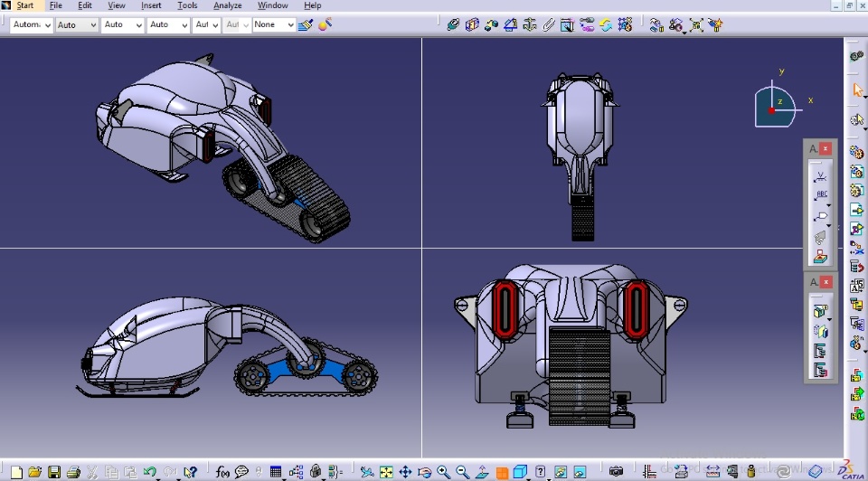Click the anchor icon in top toolbar

click(x=530, y=25)
